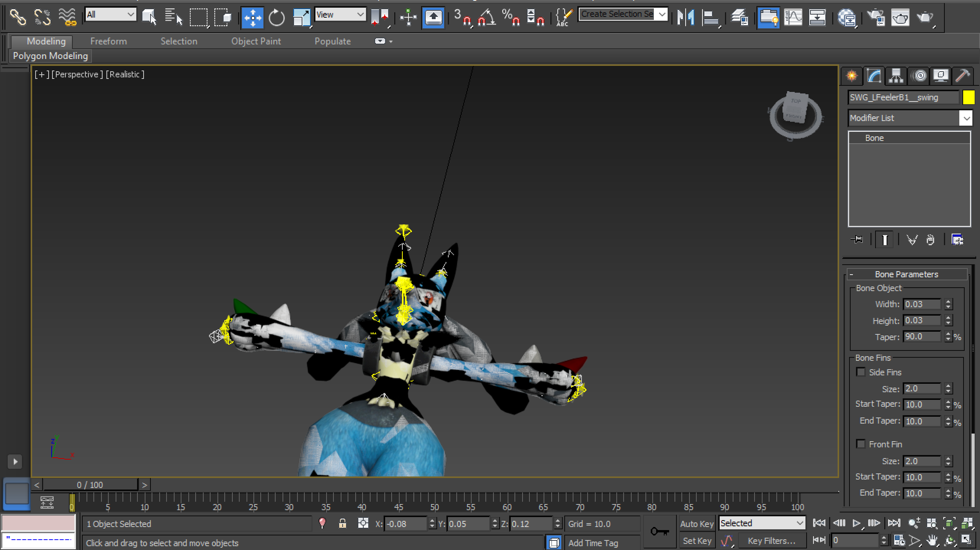The height and width of the screenshot is (550, 980).
Task: Toggle Keyboard Shortcut Override button
Action: pos(433,17)
